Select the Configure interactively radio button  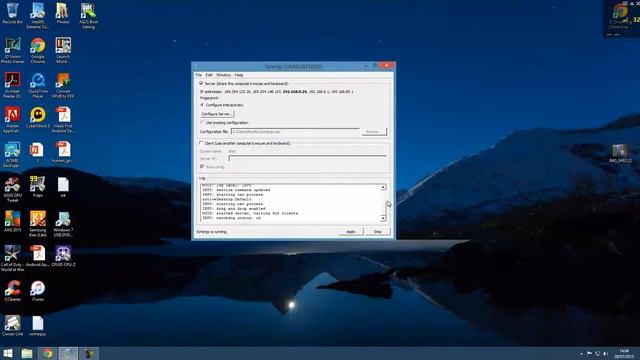pyautogui.click(x=202, y=105)
